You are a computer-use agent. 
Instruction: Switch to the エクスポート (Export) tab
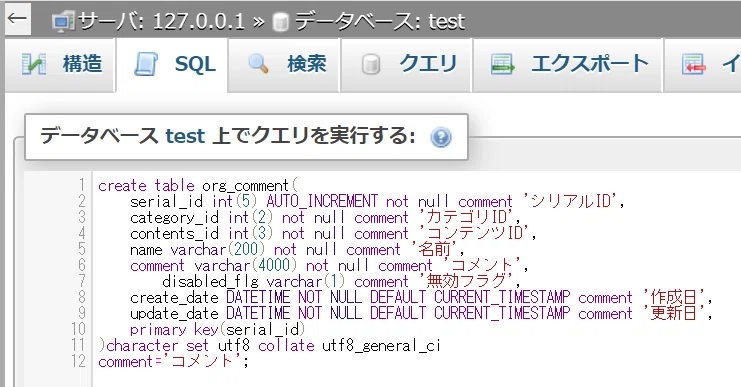pyautogui.click(x=568, y=65)
